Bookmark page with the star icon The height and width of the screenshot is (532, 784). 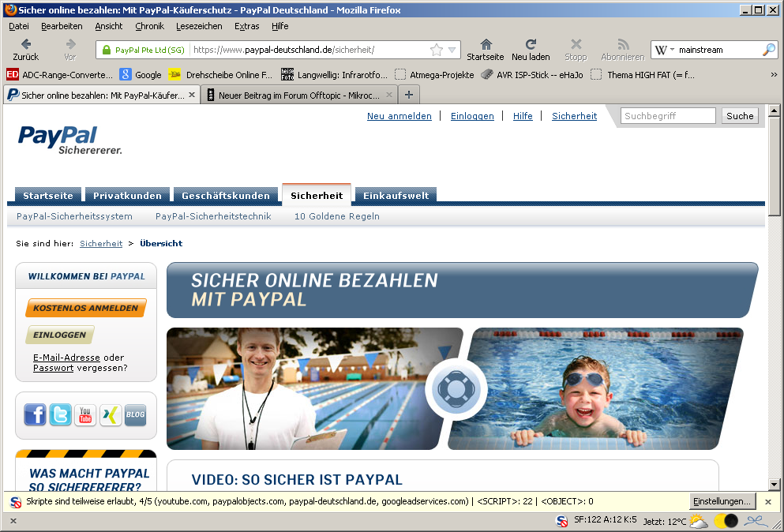coord(437,50)
